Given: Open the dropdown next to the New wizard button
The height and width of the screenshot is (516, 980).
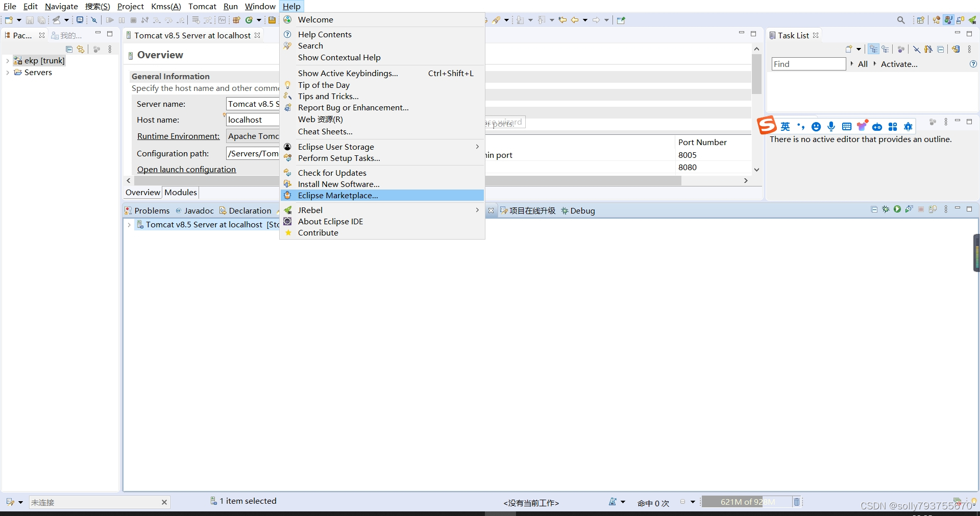Looking at the screenshot, I should 18,20.
